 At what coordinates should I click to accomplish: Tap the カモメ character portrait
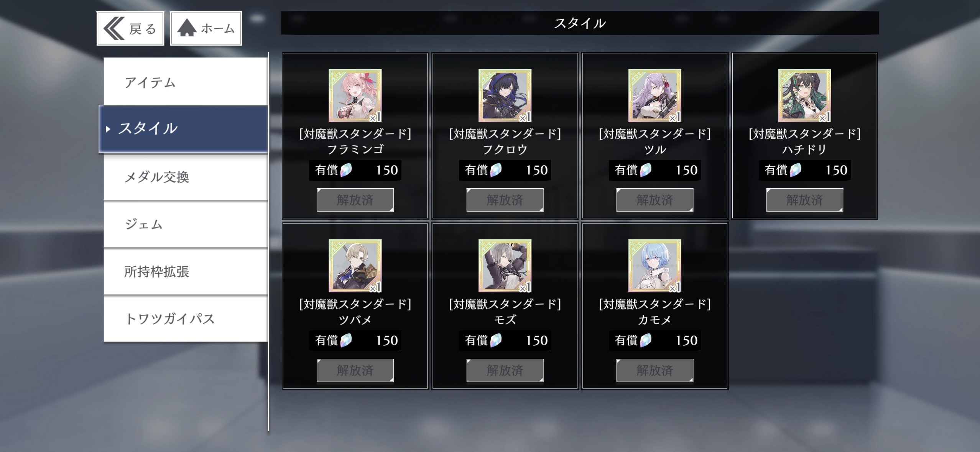655,266
